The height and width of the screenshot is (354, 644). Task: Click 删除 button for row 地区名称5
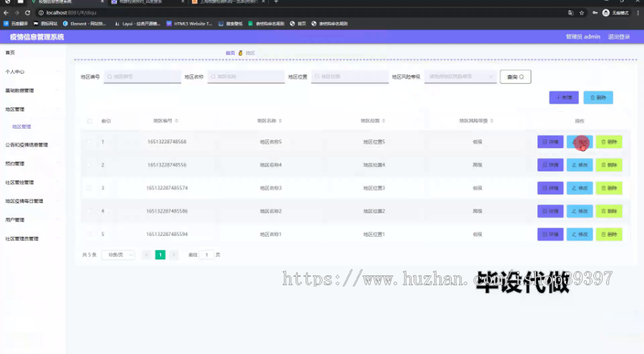[609, 142]
